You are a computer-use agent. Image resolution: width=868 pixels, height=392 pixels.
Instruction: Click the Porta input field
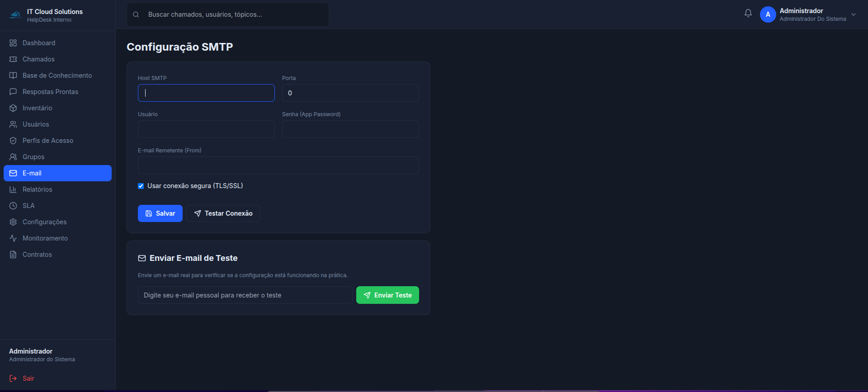coord(350,93)
